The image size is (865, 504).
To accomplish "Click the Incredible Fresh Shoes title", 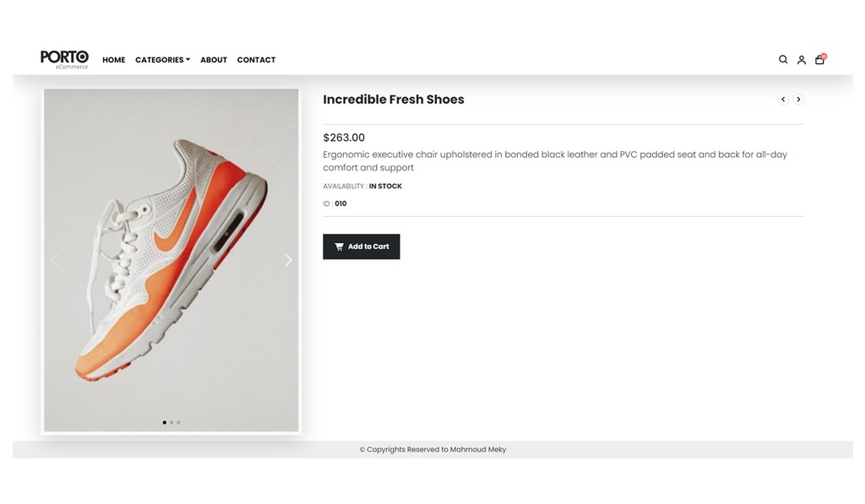I will tap(394, 100).
